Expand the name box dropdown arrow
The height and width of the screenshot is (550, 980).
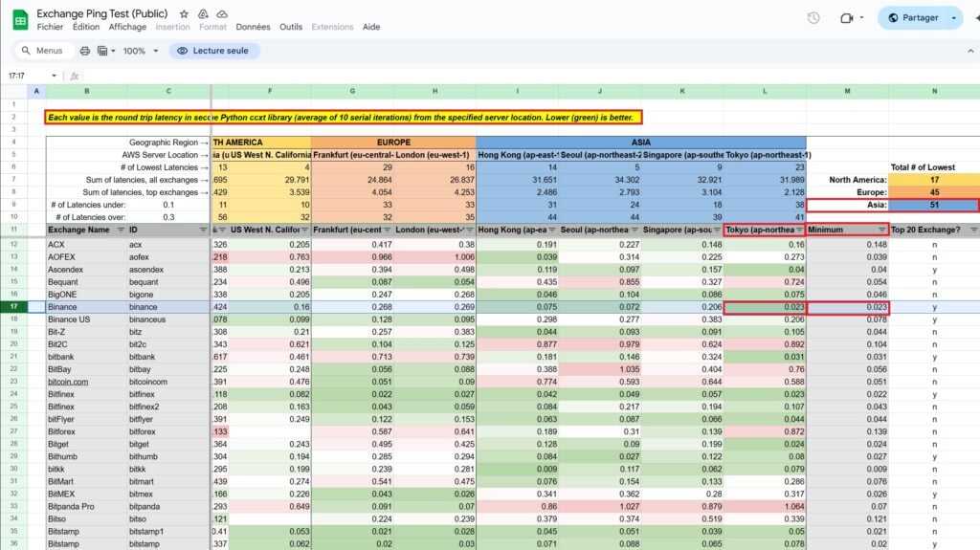tap(54, 76)
